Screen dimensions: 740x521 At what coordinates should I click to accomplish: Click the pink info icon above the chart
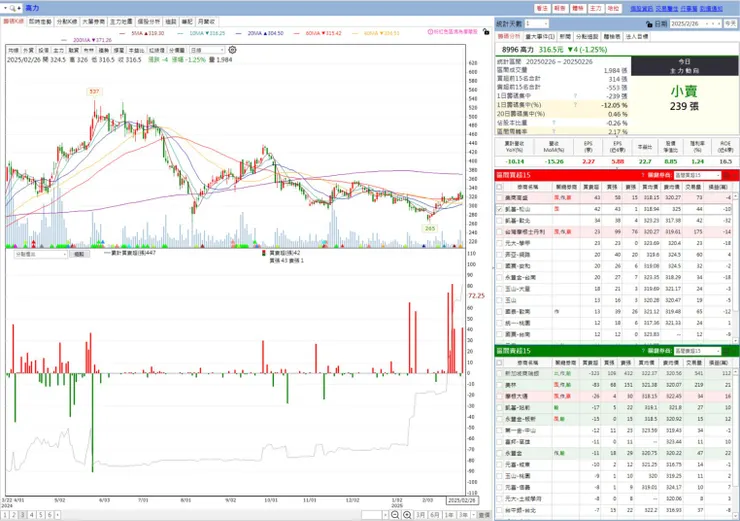tap(430, 32)
